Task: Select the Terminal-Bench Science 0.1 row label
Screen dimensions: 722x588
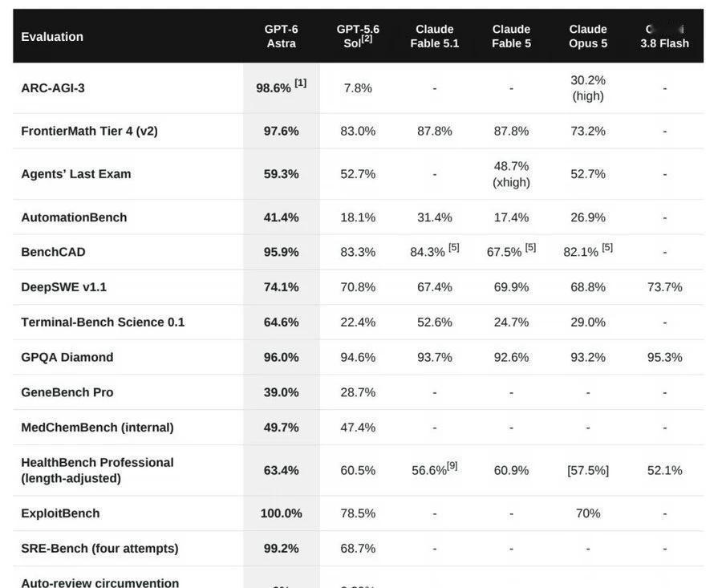Action: tap(103, 322)
